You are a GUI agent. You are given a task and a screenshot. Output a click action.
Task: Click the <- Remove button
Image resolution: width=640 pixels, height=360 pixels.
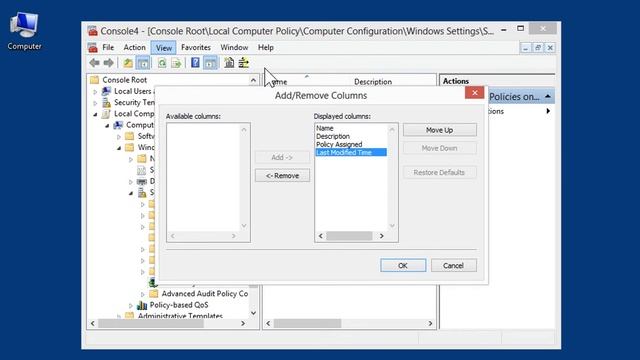[282, 176]
